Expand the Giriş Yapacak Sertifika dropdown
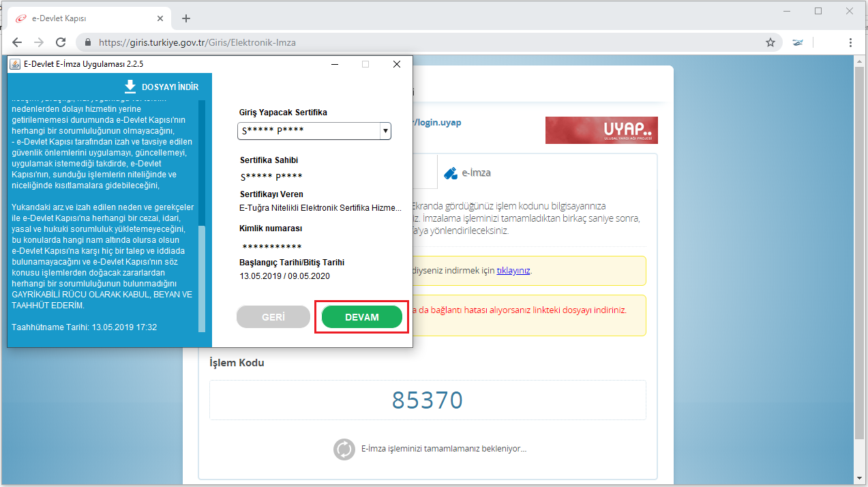Image resolution: width=868 pixels, height=487 pixels. click(385, 131)
